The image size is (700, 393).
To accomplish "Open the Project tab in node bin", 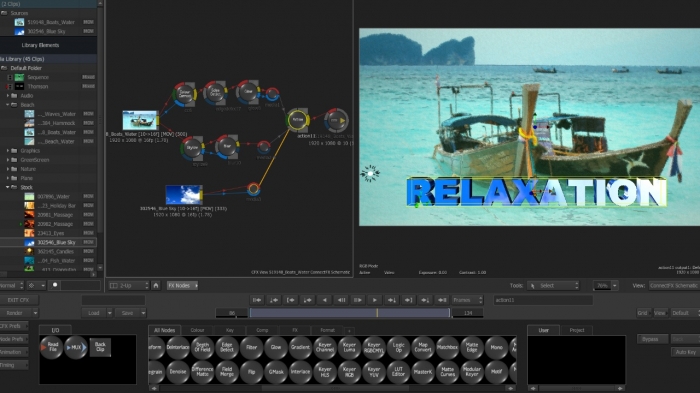I will pos(577,330).
